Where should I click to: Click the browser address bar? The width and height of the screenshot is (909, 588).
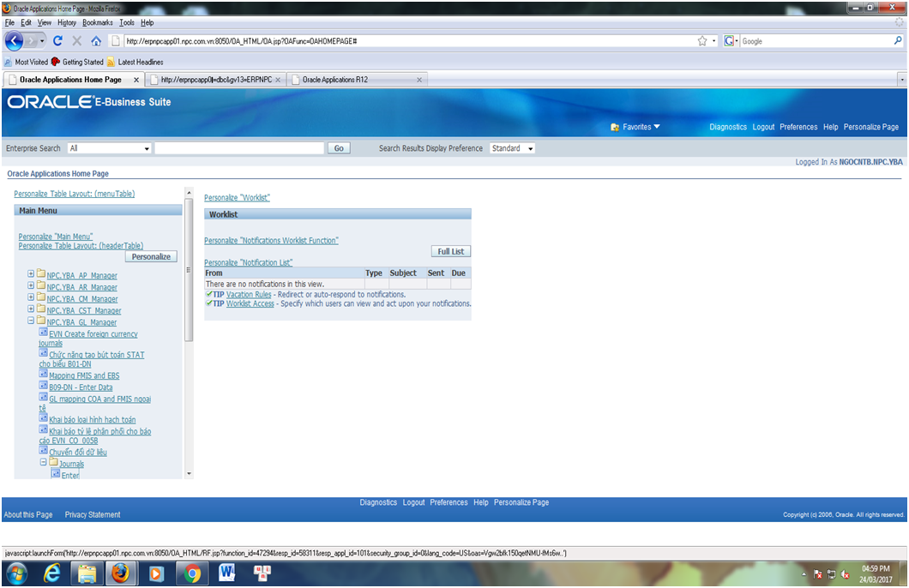(410, 41)
